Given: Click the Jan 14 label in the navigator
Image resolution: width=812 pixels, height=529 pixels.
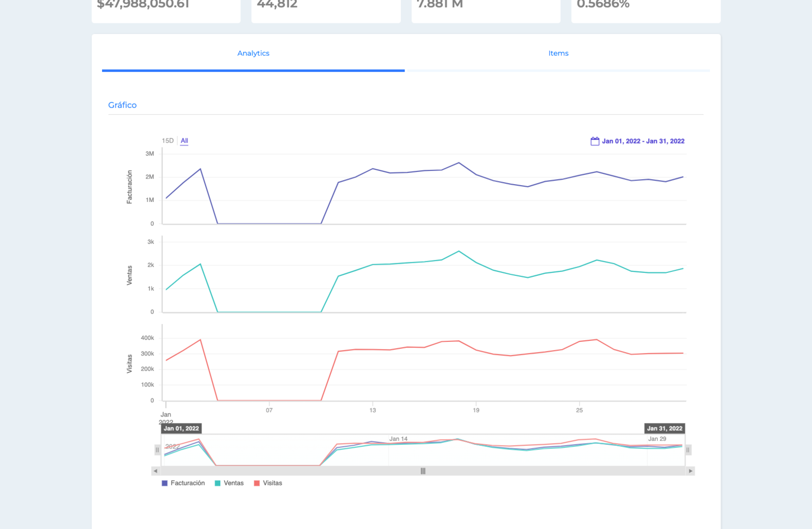Looking at the screenshot, I should 398,439.
